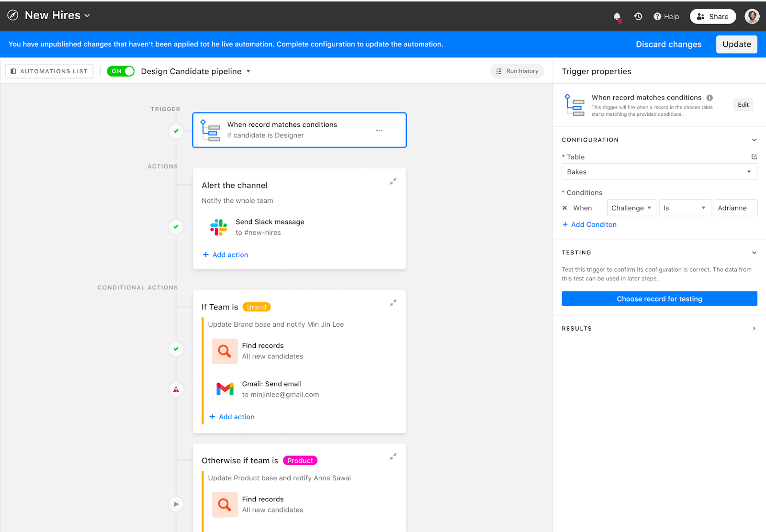Click the Gmail icon for Send email
Image resolution: width=766 pixels, height=532 pixels.
(225, 389)
